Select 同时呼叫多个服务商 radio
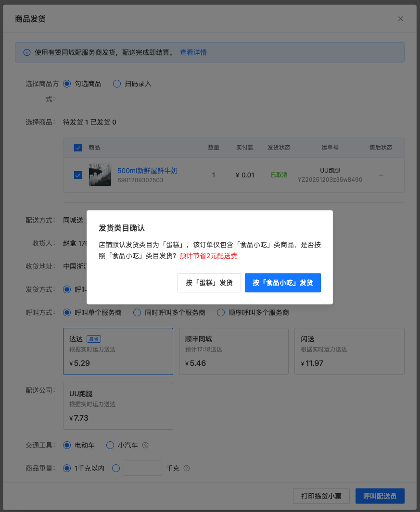Viewport: 420px width, 512px height. click(137, 312)
